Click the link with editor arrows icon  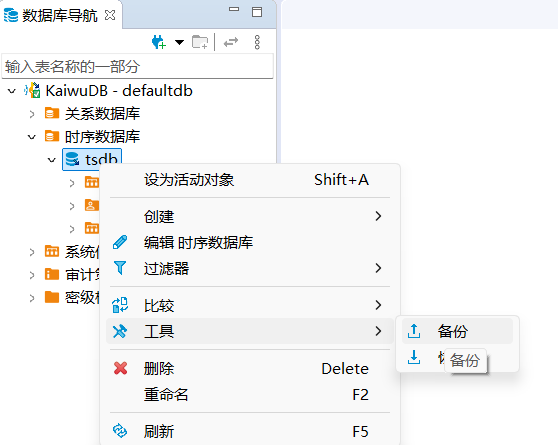(231, 42)
